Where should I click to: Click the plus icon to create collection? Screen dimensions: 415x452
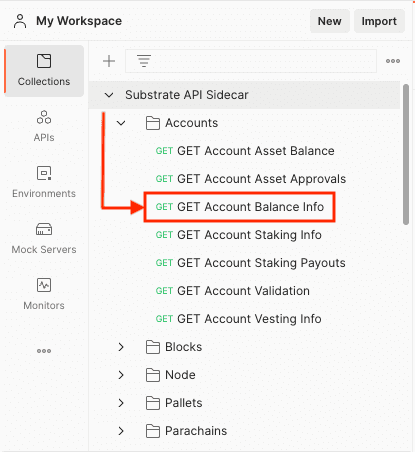click(x=109, y=61)
